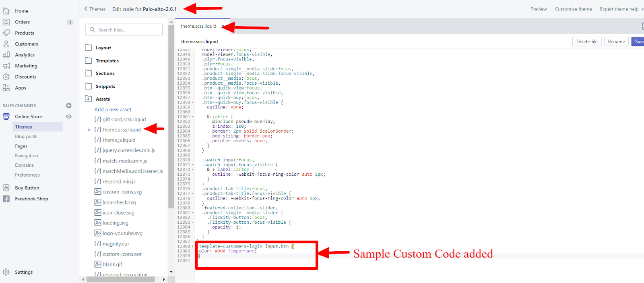644x283 pixels.
Task: Fold code at line 12888
Action: coord(192,246)
